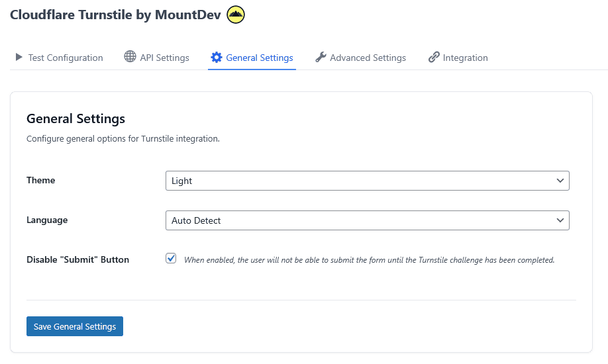
Task: Select the Integration tab
Action: (x=458, y=58)
